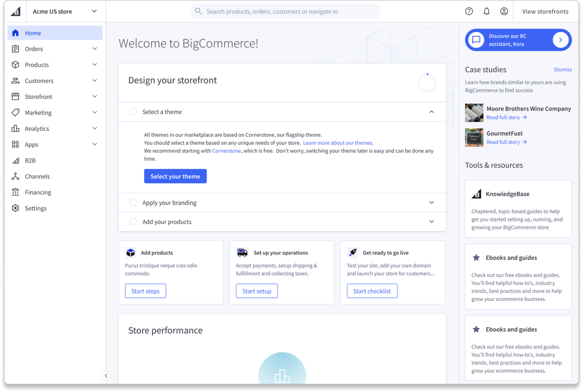Click the rocket go-live icon
The width and height of the screenshot is (583, 392).
(353, 252)
